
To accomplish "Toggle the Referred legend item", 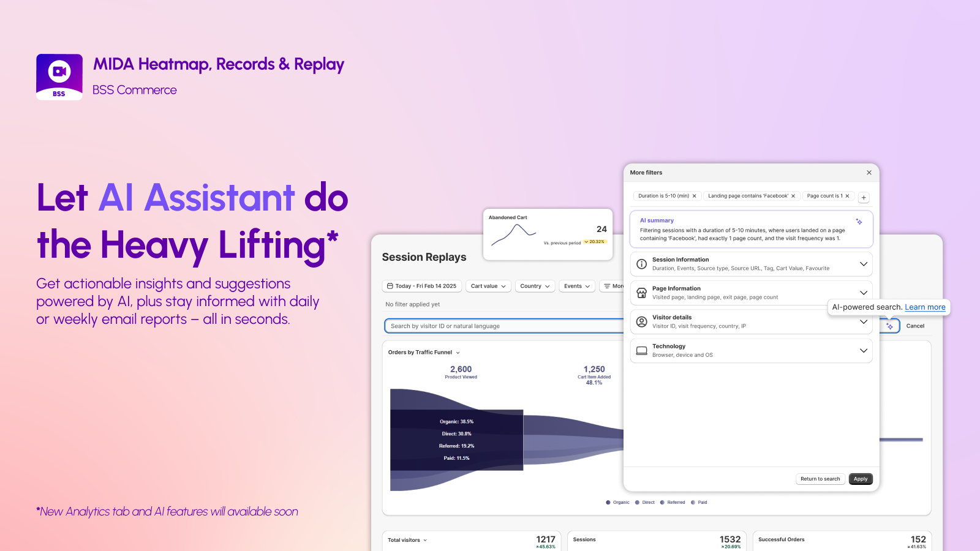I will point(673,503).
